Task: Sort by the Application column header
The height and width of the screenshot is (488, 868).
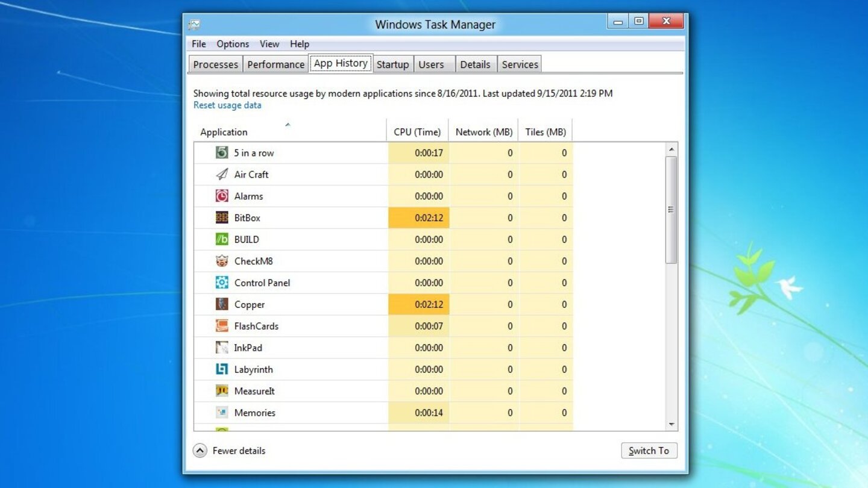Action: point(290,131)
